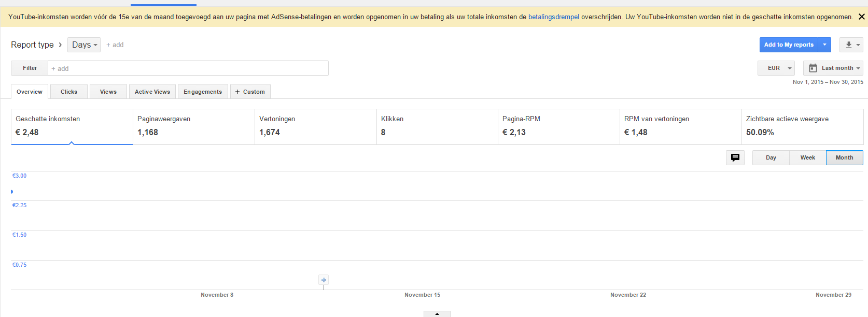
Task: Switch to the Clicks tab
Action: (69, 92)
